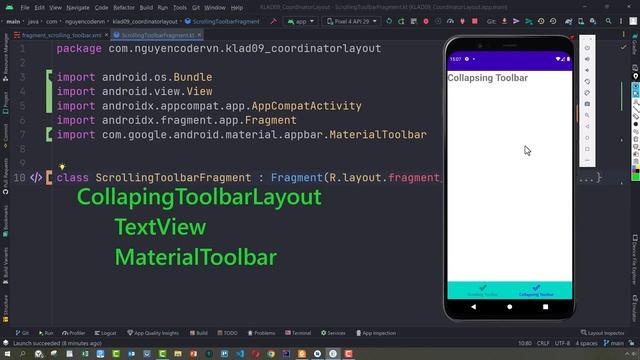Open the Logcat tool window

(x=105, y=333)
